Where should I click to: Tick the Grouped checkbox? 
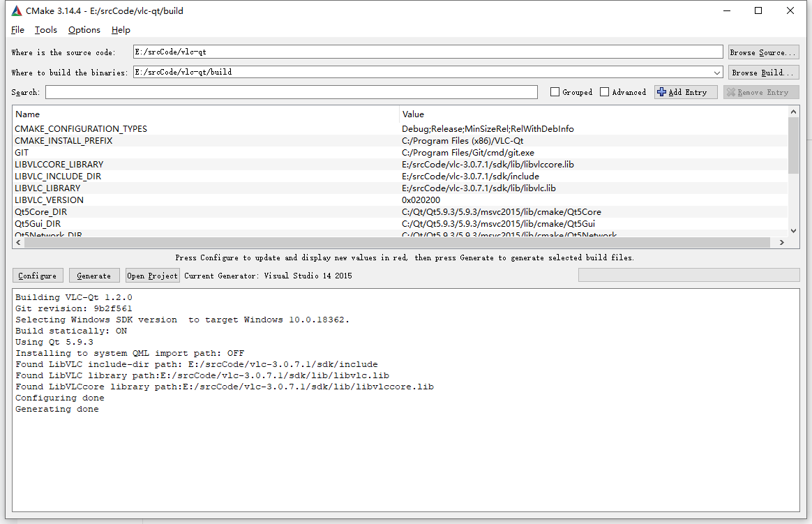click(x=555, y=92)
